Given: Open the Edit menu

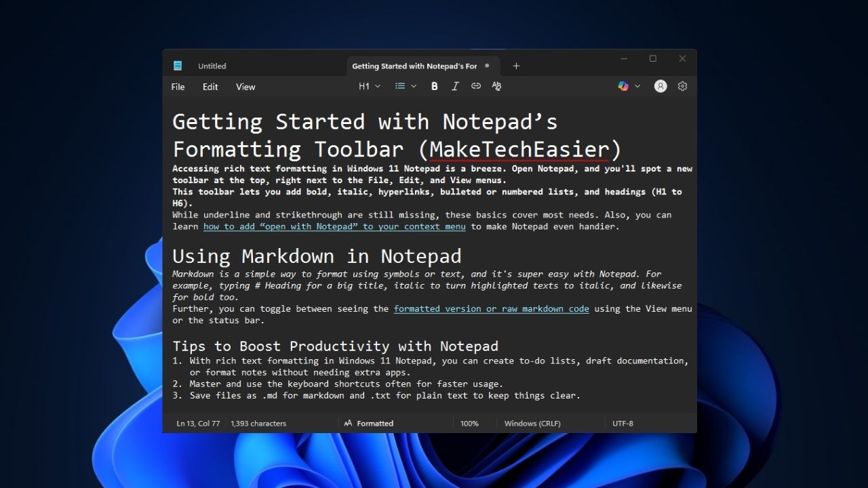Looking at the screenshot, I should 210,87.
